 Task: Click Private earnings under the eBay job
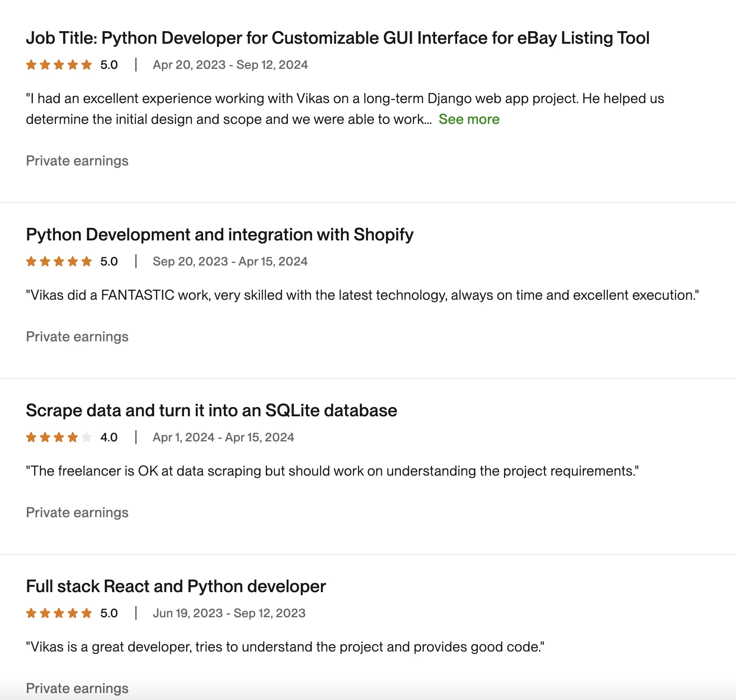(x=77, y=161)
